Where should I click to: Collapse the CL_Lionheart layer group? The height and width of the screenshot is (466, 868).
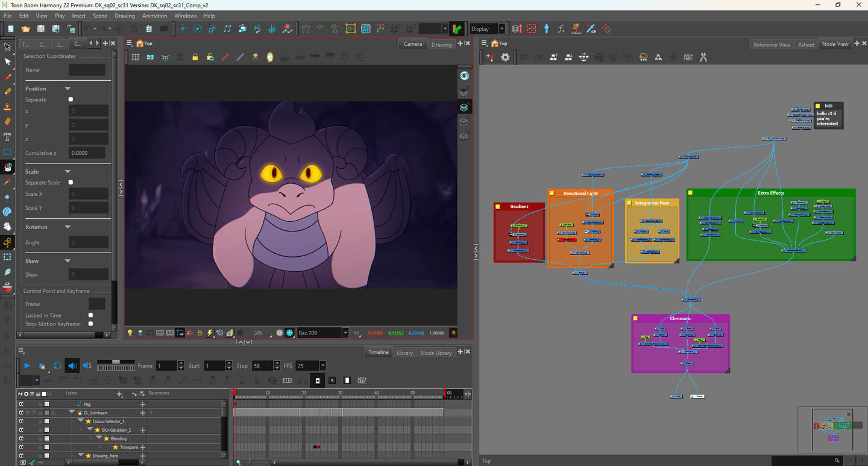tap(72, 412)
